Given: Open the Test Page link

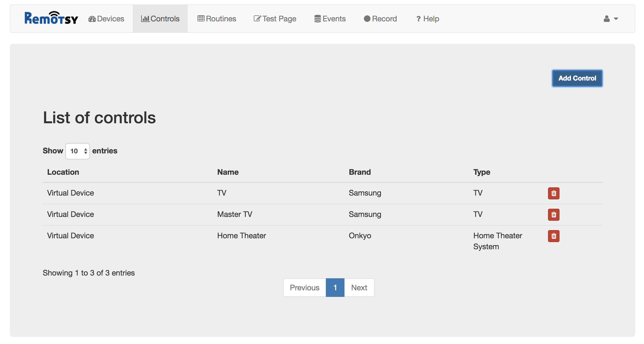Looking at the screenshot, I should pyautogui.click(x=275, y=19).
